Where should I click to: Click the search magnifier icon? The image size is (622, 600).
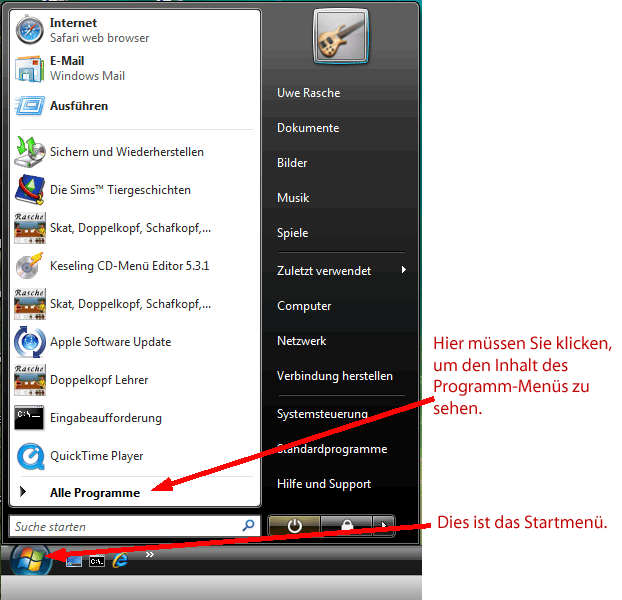click(248, 526)
